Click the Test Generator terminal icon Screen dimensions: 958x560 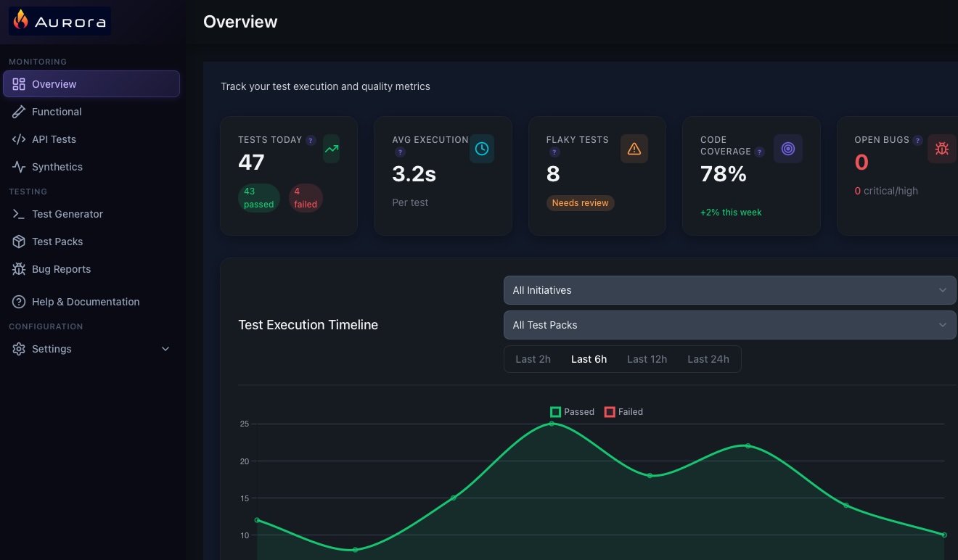(19, 214)
